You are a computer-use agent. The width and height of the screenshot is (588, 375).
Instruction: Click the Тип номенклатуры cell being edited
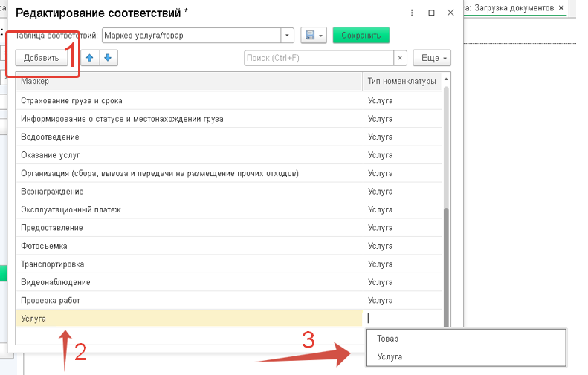pos(402,319)
